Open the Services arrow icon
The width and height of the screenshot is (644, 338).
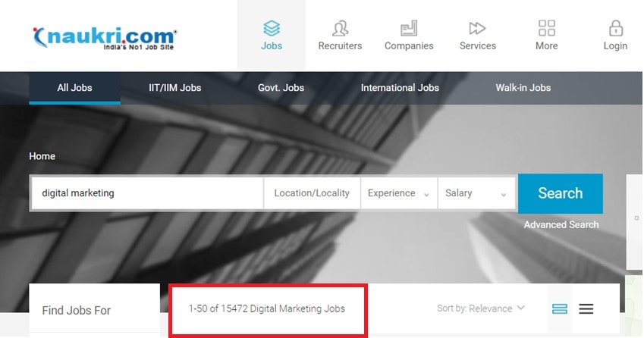pos(477,29)
